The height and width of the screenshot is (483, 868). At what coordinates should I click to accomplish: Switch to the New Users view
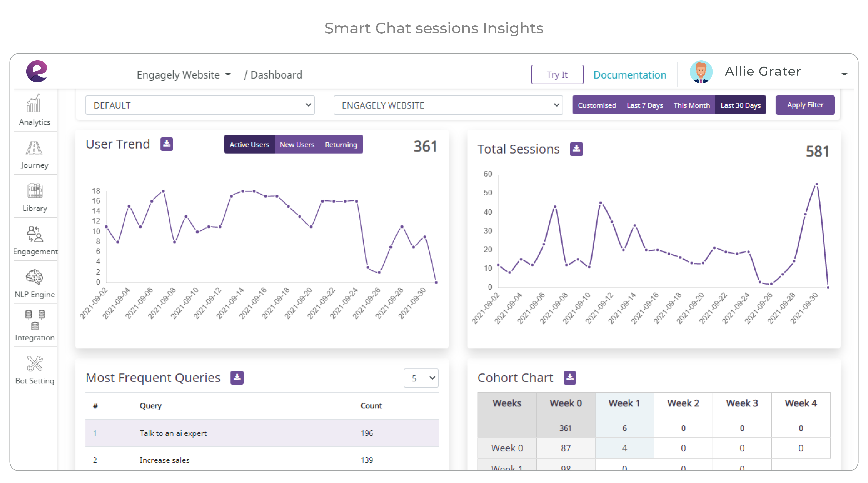[x=297, y=144]
